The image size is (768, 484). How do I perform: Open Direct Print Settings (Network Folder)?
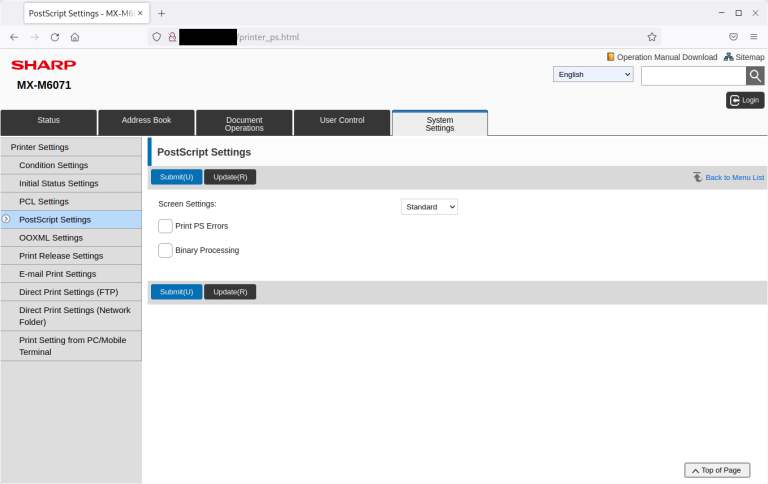[x=71, y=316]
